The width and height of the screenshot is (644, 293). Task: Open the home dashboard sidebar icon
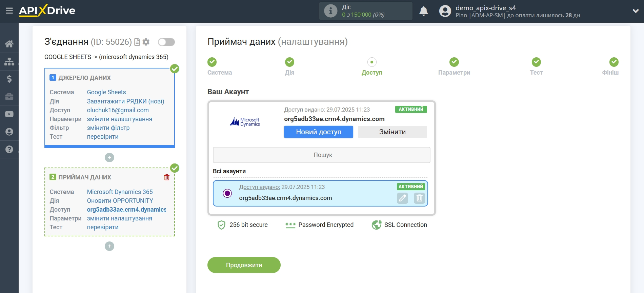[9, 44]
